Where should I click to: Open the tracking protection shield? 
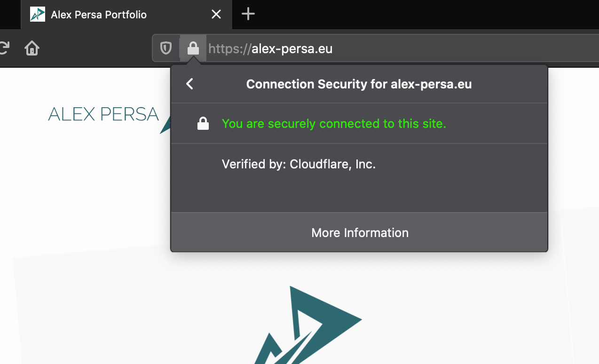(166, 48)
